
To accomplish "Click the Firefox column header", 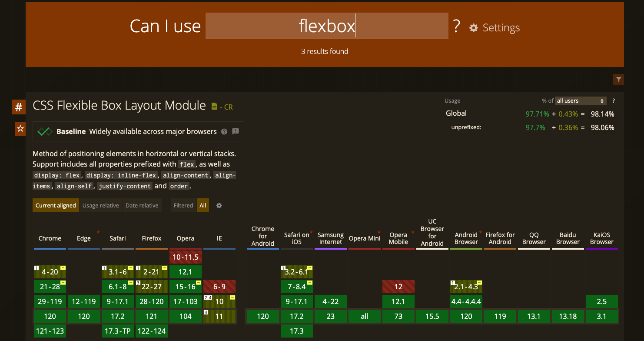I will [152, 238].
